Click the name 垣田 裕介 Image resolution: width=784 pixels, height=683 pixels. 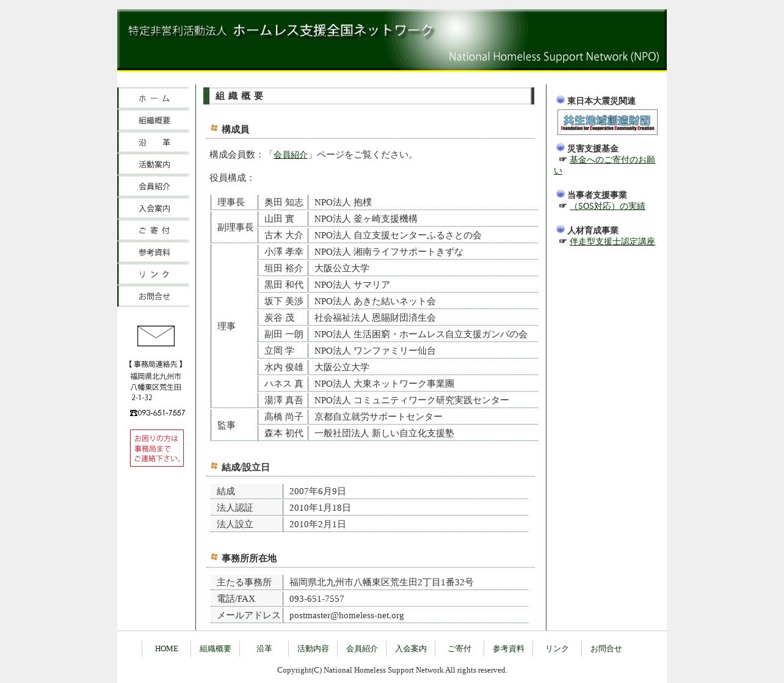284,268
